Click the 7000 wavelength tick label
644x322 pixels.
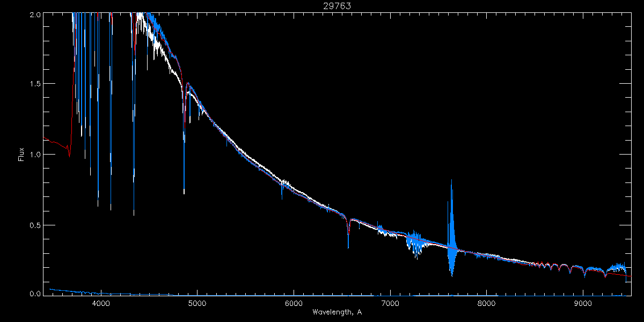(390, 303)
